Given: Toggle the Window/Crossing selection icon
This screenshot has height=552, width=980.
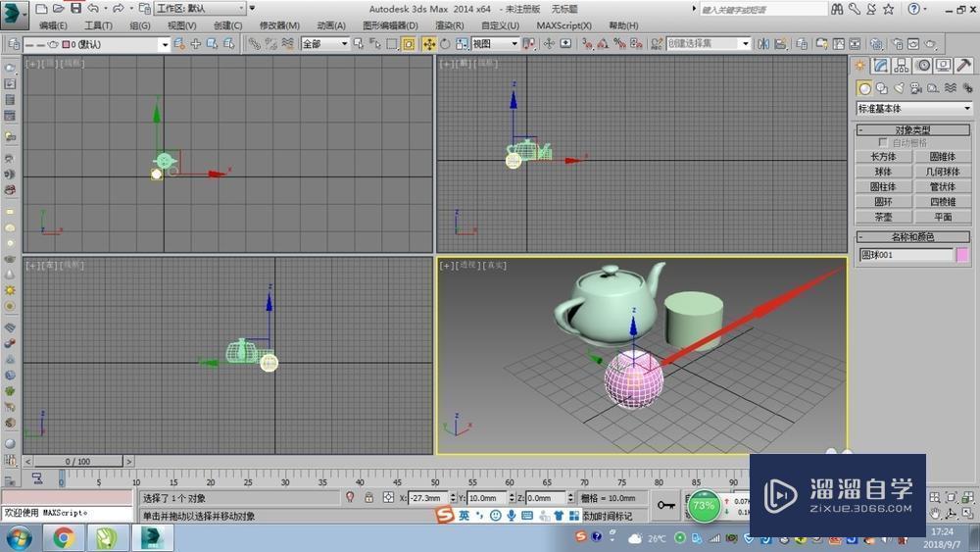Looking at the screenshot, I should pos(409,44).
